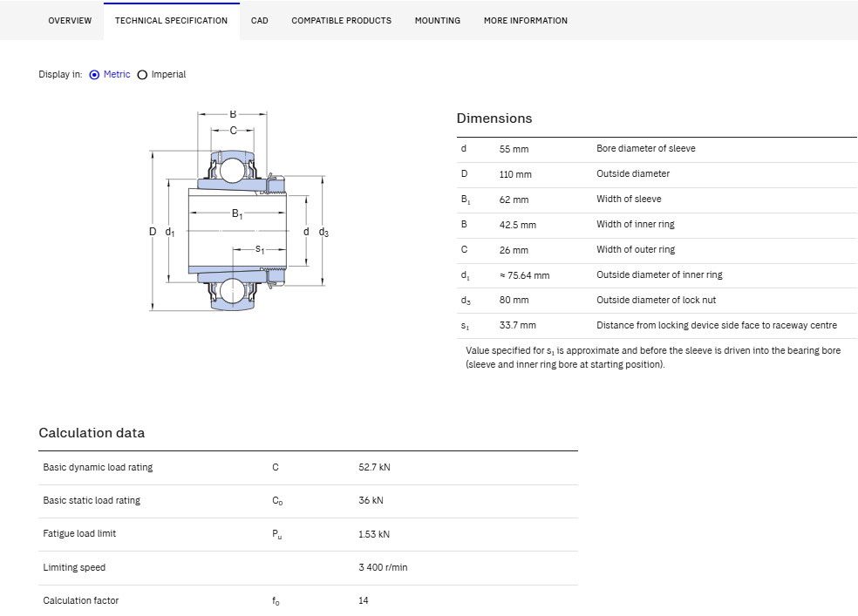Click the s1 approximate value footnote

653,357
